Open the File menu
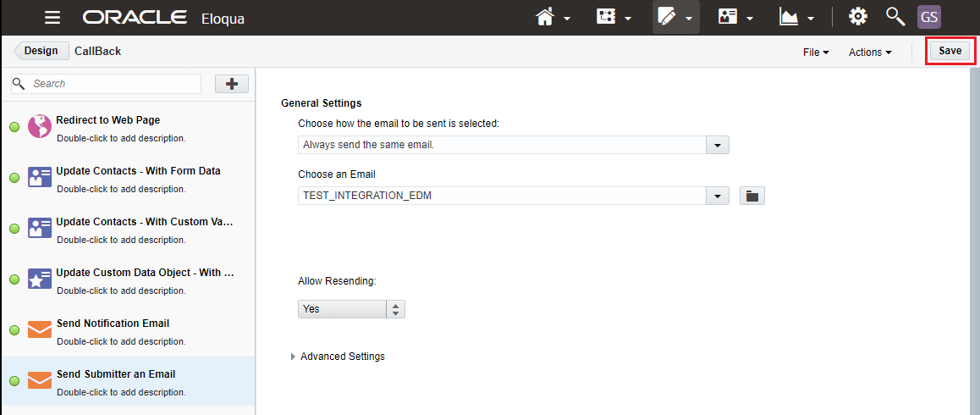The image size is (980, 415). coord(817,53)
